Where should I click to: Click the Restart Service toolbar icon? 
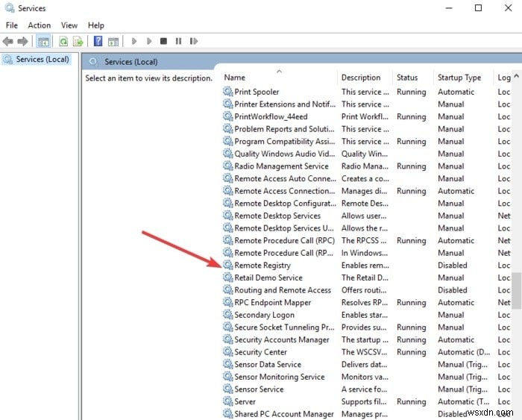[x=194, y=41]
